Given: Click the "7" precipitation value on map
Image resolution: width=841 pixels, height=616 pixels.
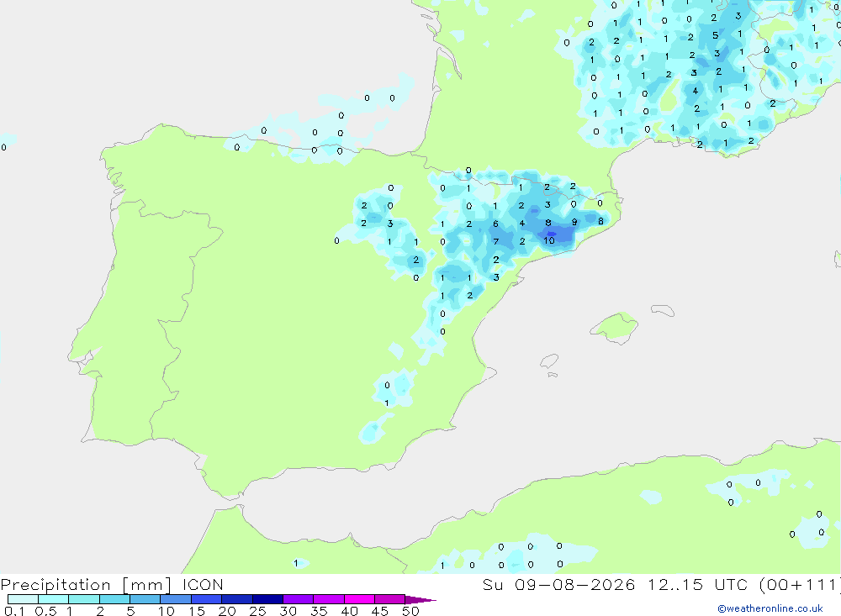Looking at the screenshot, I should [495, 242].
